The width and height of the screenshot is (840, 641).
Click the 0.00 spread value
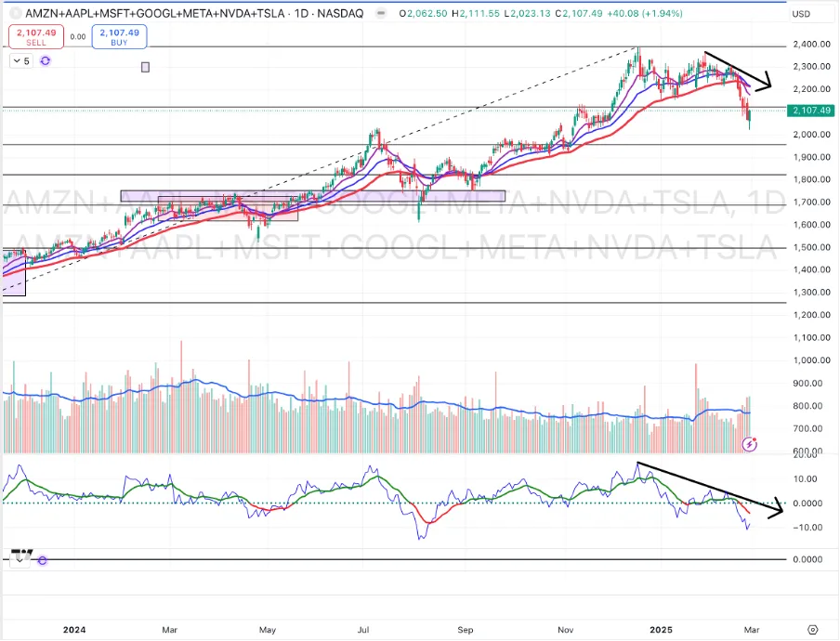tap(78, 37)
